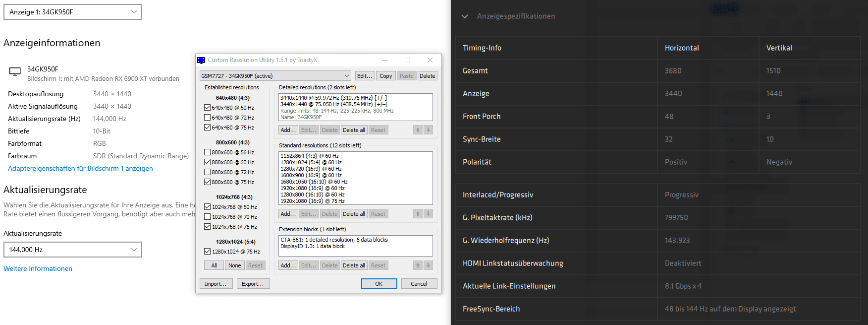Click the Paste button
The image size is (868, 325).
pyautogui.click(x=407, y=76)
